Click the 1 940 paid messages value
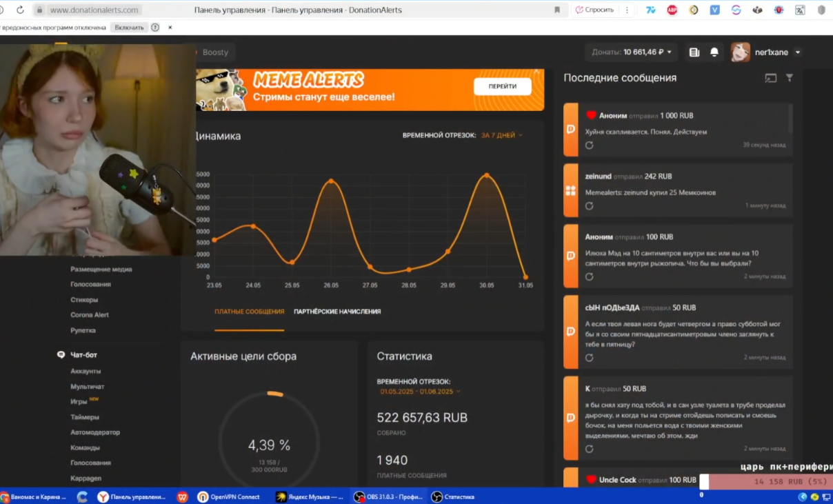833x504 pixels. (392, 460)
